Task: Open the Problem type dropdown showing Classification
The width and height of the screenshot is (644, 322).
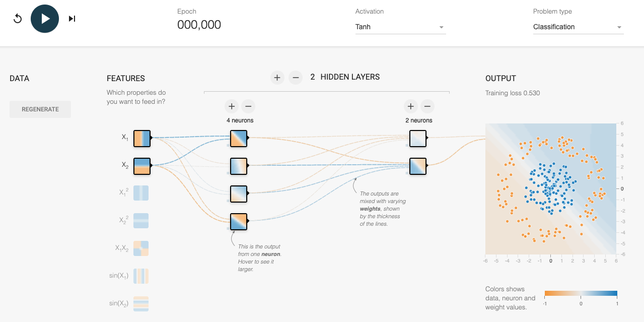Action: [x=578, y=27]
